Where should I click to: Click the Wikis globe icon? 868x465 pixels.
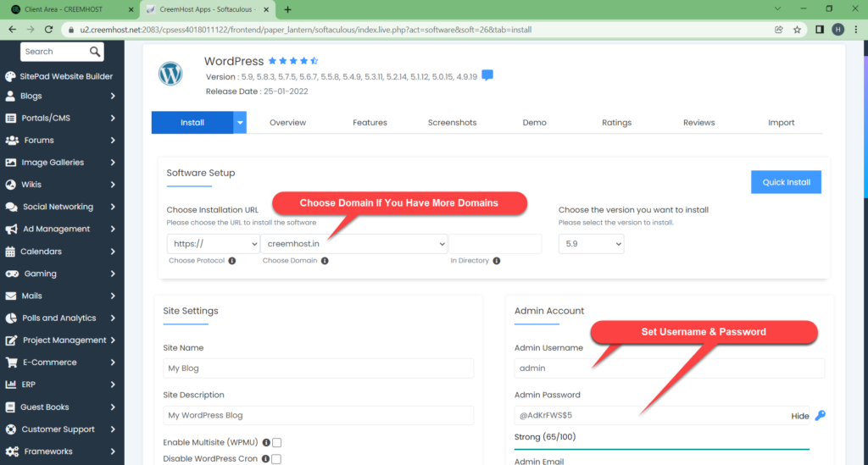tap(10, 184)
